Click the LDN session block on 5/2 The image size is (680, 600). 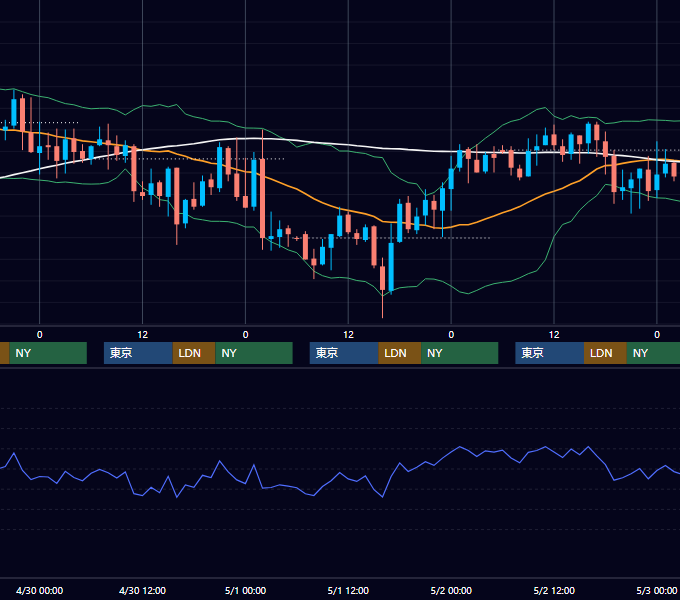coord(605,353)
